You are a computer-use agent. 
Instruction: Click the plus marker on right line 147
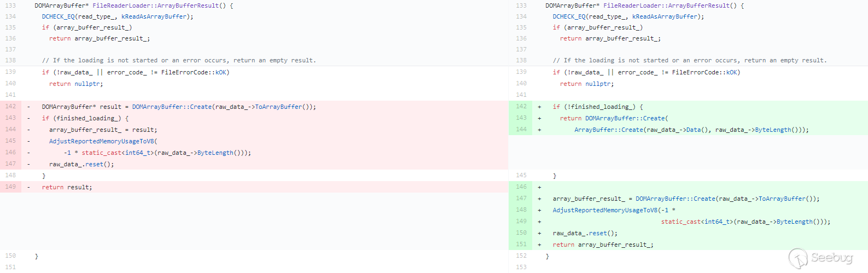point(539,199)
